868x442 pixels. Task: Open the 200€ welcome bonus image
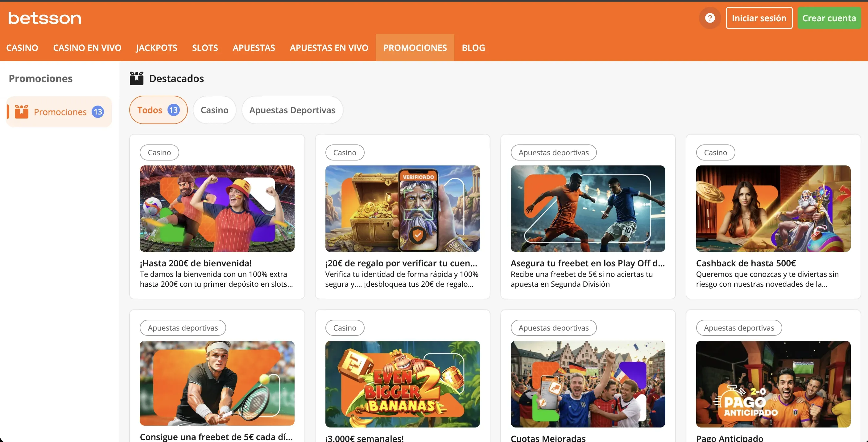coord(217,208)
